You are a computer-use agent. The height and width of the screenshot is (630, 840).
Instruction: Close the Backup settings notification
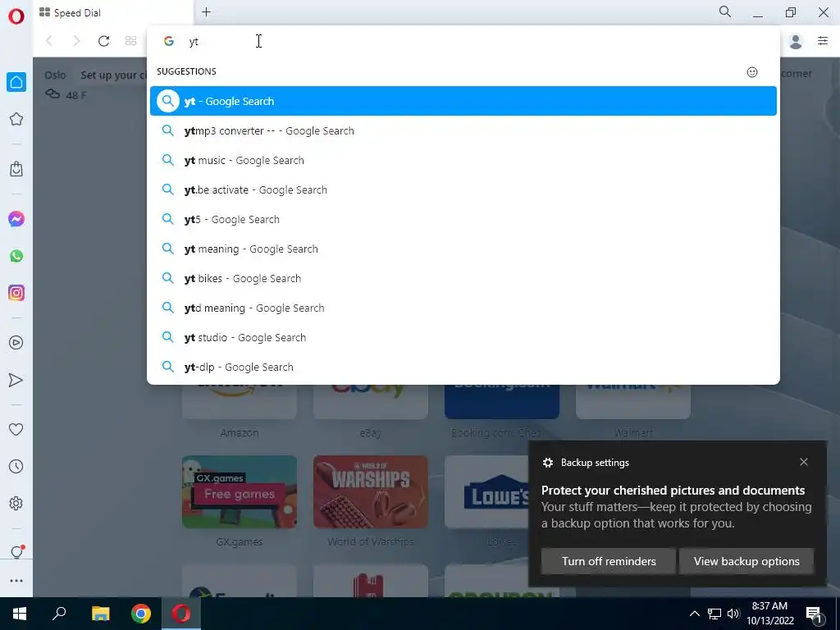(804, 462)
